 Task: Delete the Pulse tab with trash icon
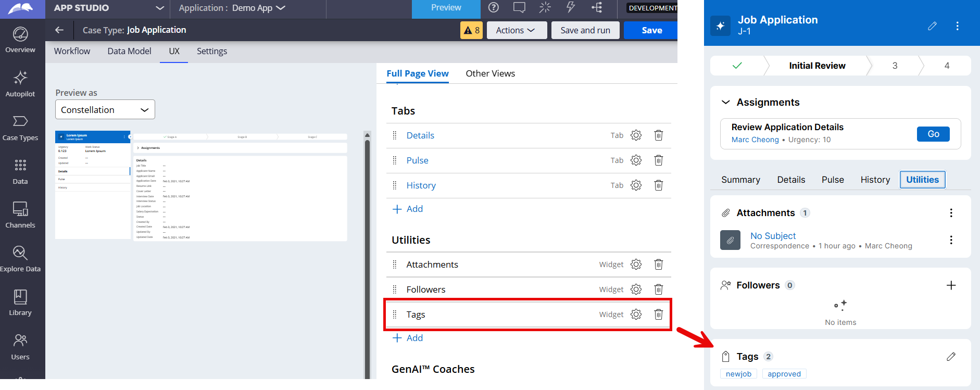659,160
